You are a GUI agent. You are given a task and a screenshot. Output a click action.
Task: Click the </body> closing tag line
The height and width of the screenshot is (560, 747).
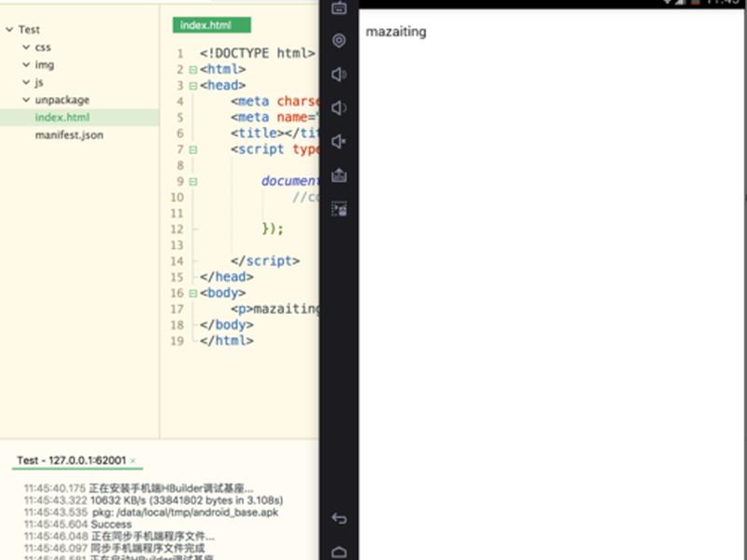(227, 325)
